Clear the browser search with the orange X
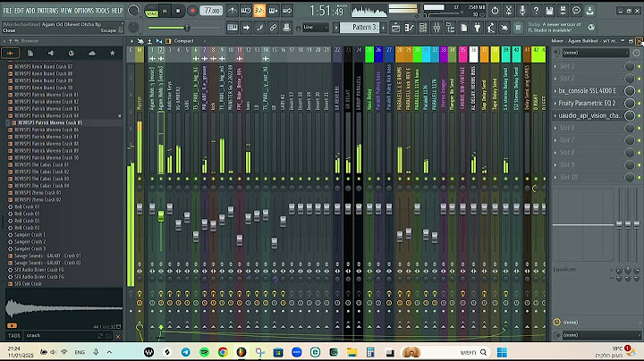Viewport: 644px width, 361px height. [x=118, y=336]
